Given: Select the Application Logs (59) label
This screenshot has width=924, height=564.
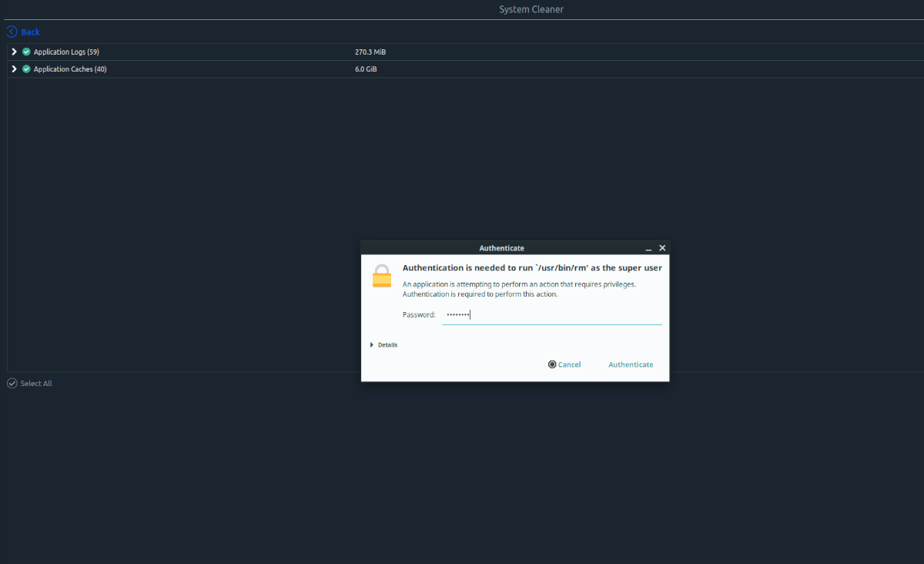Looking at the screenshot, I should (66, 52).
